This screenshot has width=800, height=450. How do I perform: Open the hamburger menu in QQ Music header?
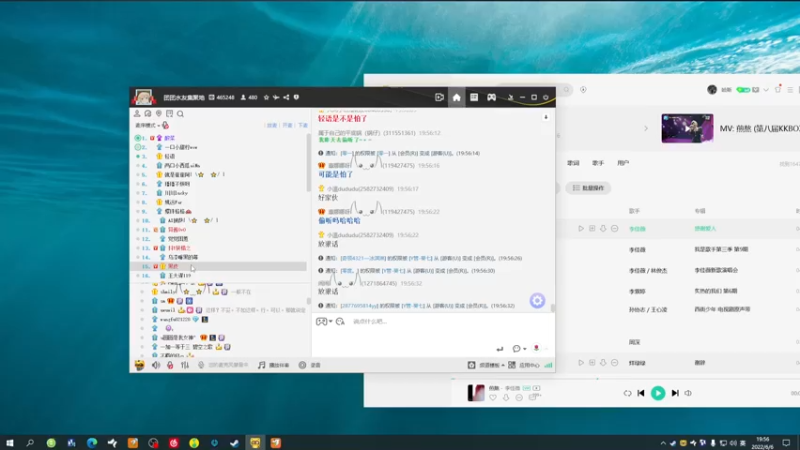[x=790, y=90]
